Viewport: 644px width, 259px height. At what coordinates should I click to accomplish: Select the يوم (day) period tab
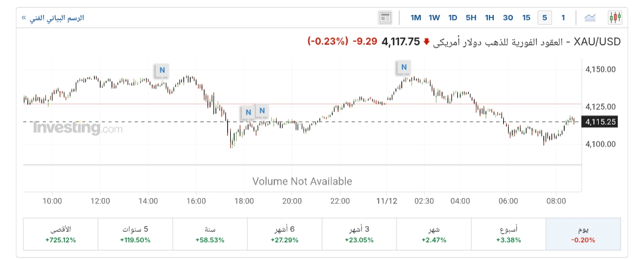coord(583,234)
